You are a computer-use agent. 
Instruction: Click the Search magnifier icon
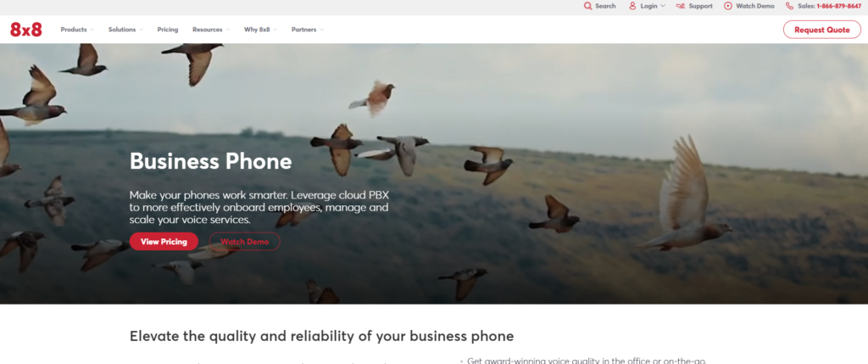click(x=588, y=6)
